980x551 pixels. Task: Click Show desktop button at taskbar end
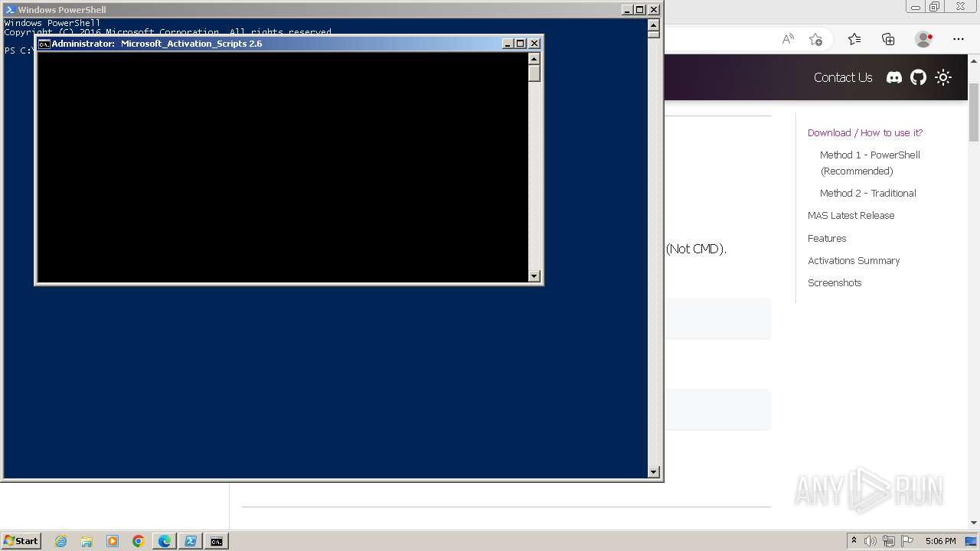coord(972,541)
